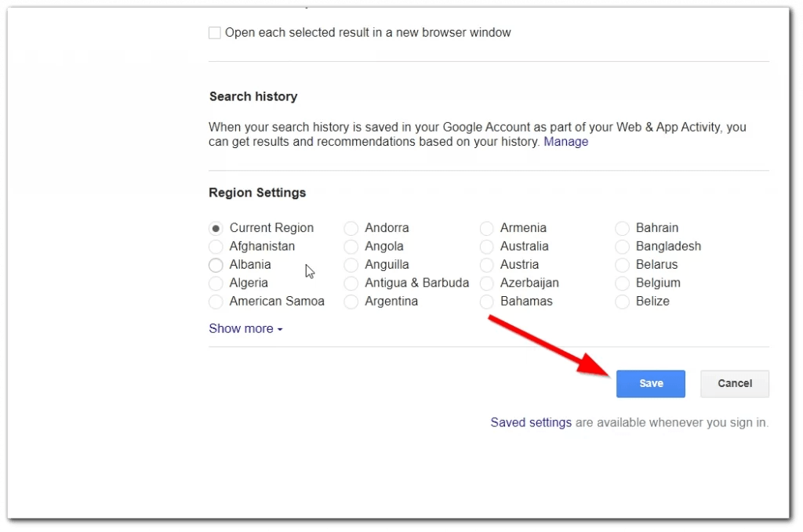Click the Save button
This screenshot has height=532, width=803.
coord(650,383)
